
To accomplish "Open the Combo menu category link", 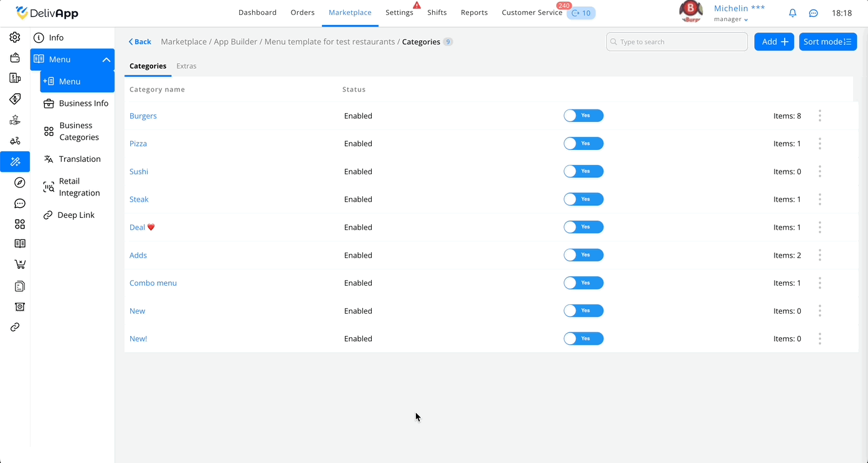I will (x=153, y=283).
